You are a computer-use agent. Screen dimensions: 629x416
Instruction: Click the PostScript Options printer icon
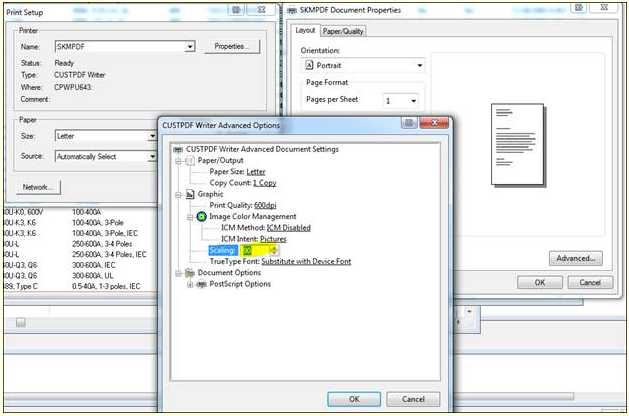pyautogui.click(x=201, y=284)
